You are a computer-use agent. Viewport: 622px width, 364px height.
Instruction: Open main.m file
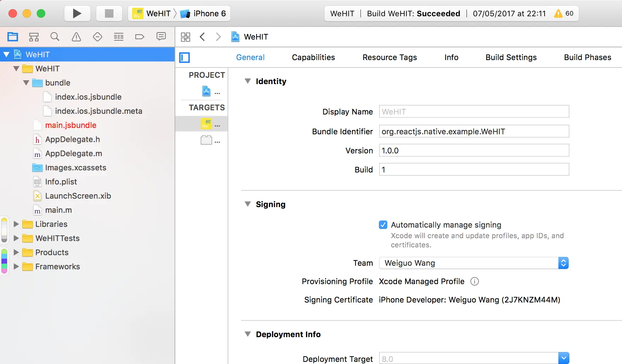88,210
